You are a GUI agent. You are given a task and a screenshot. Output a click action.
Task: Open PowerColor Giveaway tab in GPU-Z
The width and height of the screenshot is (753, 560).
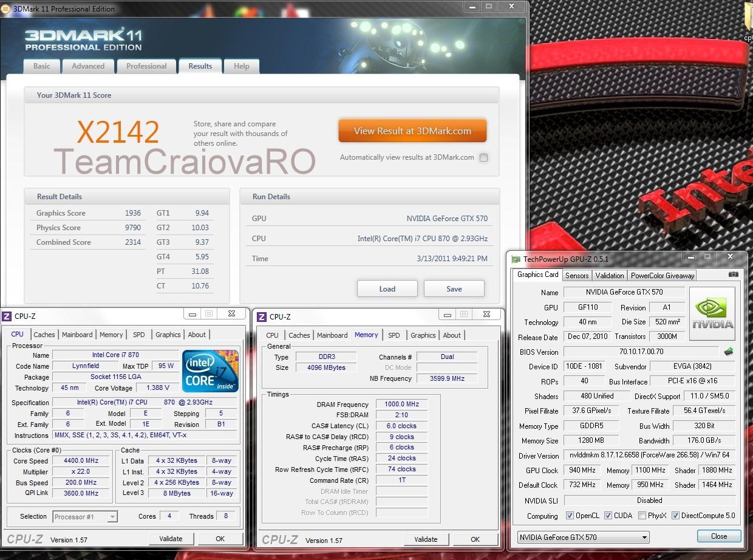coord(663,276)
